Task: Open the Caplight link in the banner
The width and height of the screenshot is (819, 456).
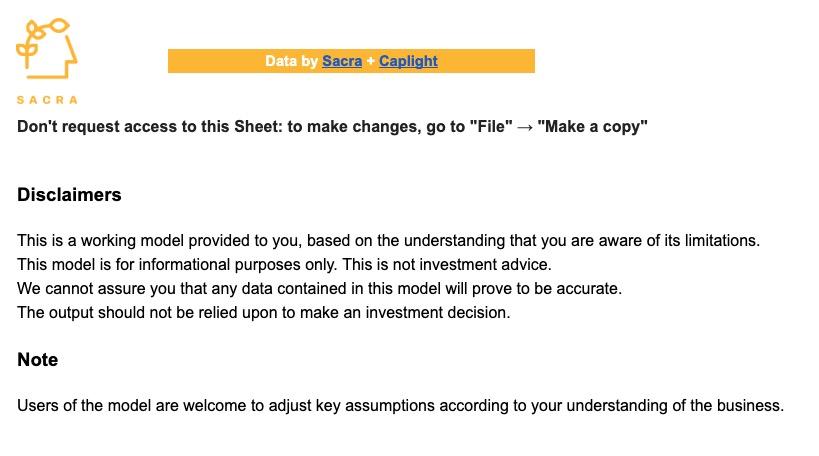Action: point(408,61)
